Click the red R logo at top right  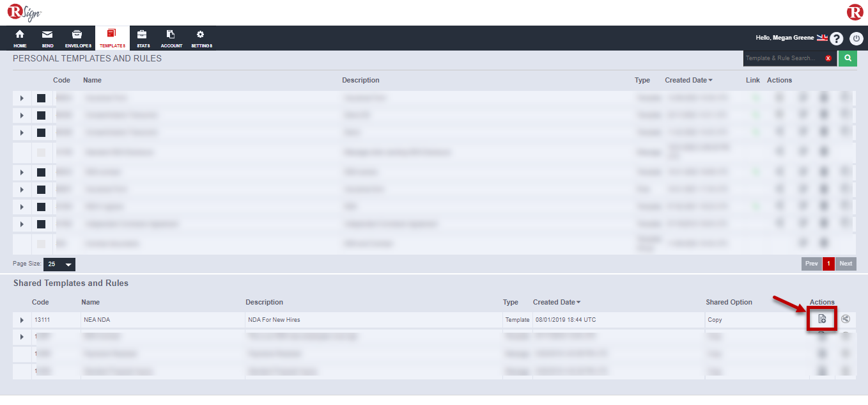point(855,12)
